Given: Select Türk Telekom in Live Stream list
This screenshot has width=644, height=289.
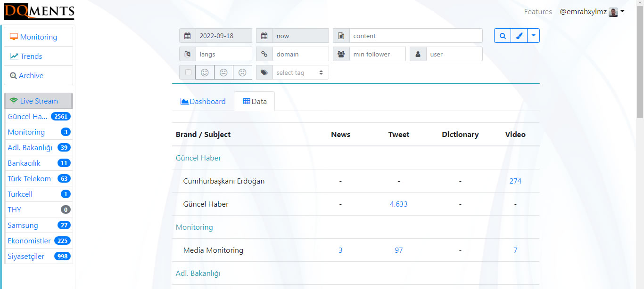Looking at the screenshot, I should 29,178.
